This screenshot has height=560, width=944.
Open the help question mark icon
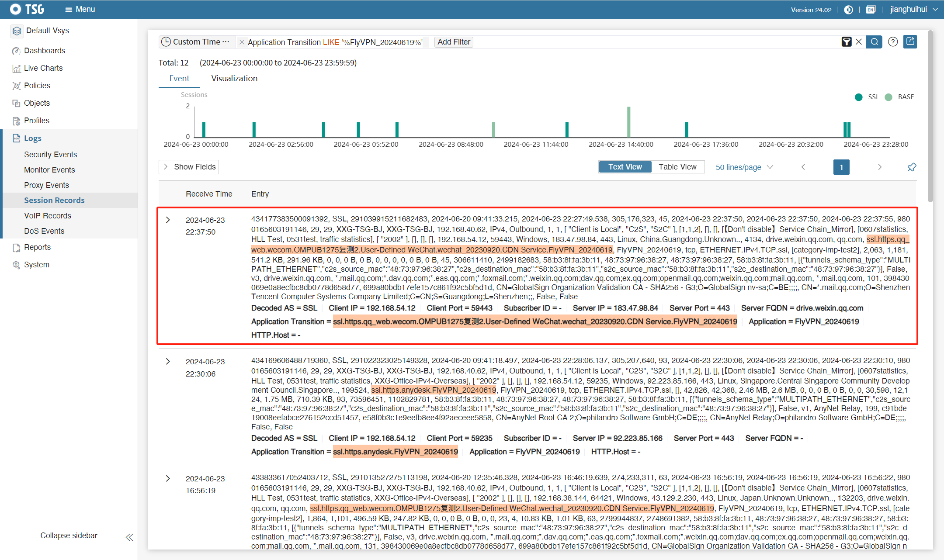(x=893, y=42)
